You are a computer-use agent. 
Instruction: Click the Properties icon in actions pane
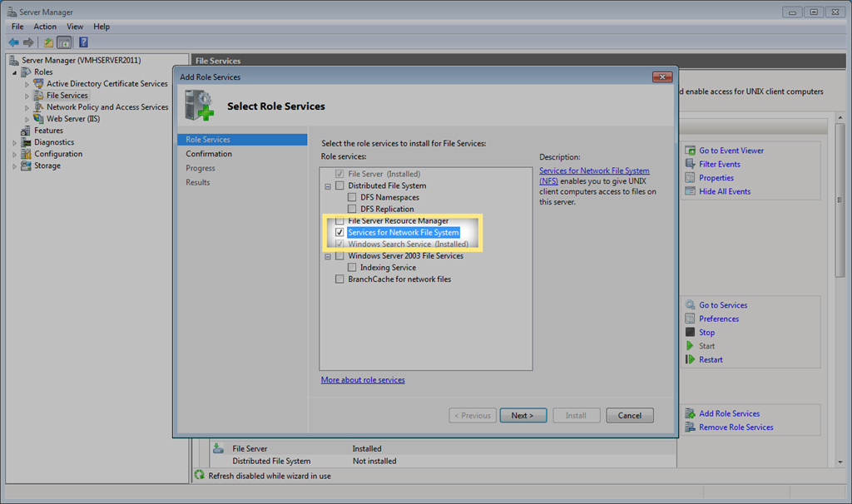point(690,178)
